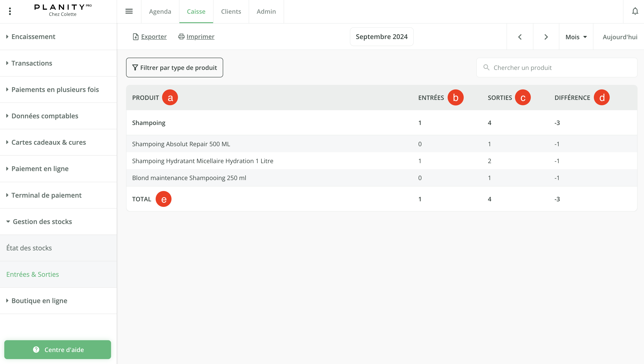Select État des stocks submenu item
This screenshot has height=364, width=644.
[x=29, y=248]
